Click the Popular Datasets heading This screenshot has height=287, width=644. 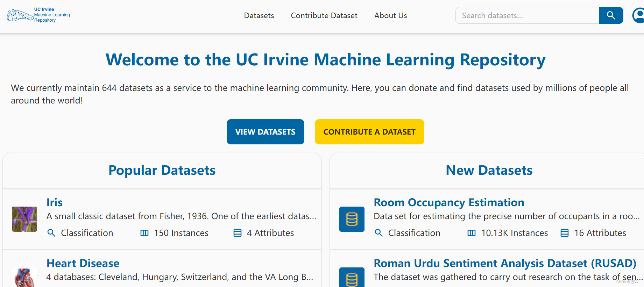(162, 170)
